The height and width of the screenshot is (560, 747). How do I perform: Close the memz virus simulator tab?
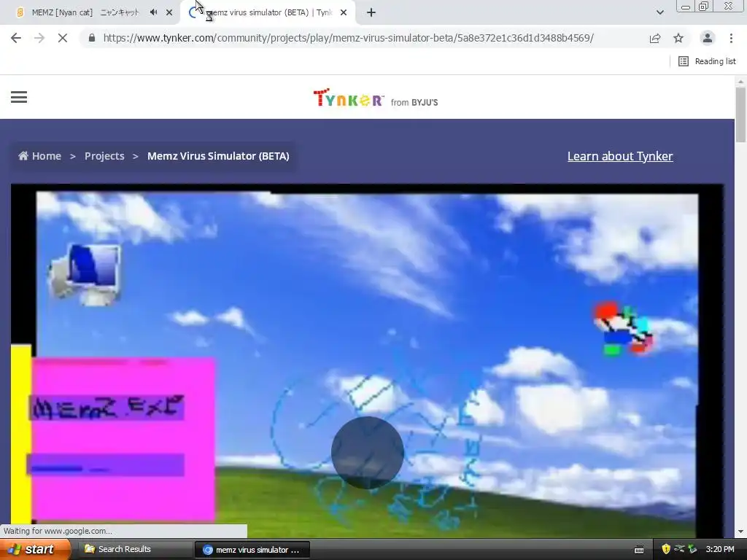pyautogui.click(x=344, y=13)
